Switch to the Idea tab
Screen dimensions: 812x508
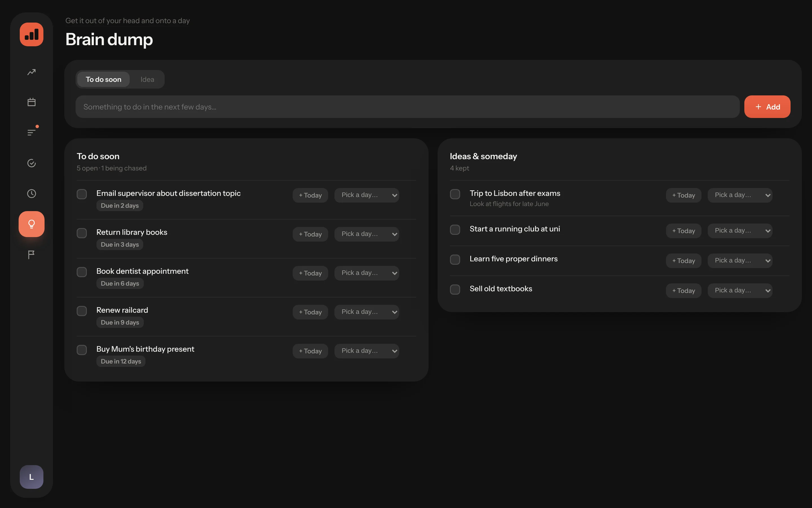pyautogui.click(x=147, y=79)
